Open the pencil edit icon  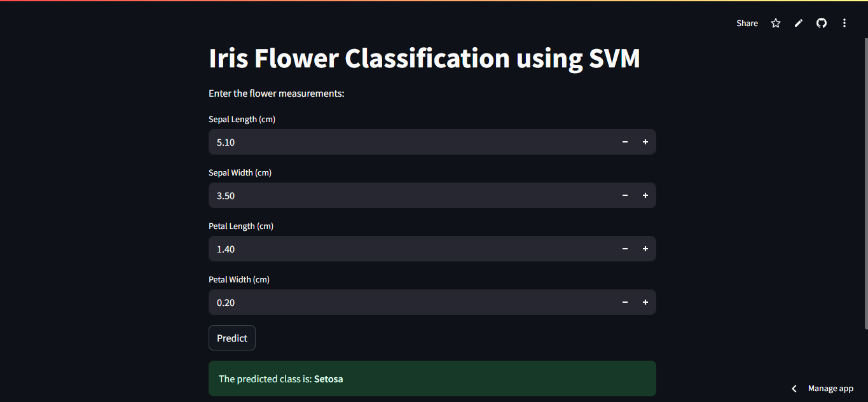(x=799, y=23)
